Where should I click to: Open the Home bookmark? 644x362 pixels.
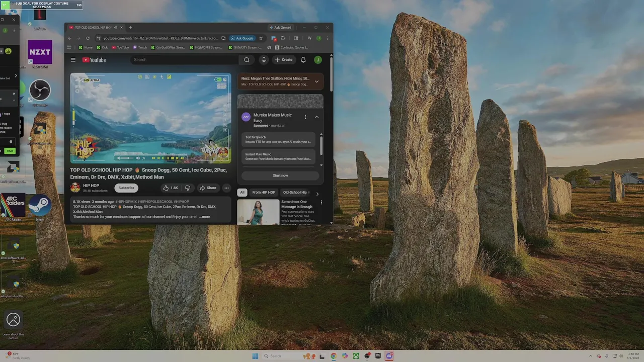(86, 48)
